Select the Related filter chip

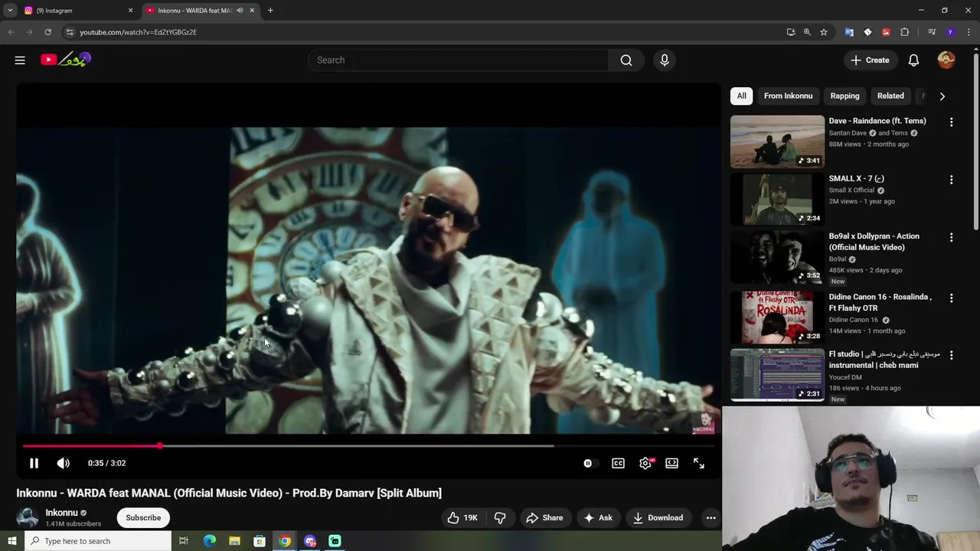coord(890,96)
